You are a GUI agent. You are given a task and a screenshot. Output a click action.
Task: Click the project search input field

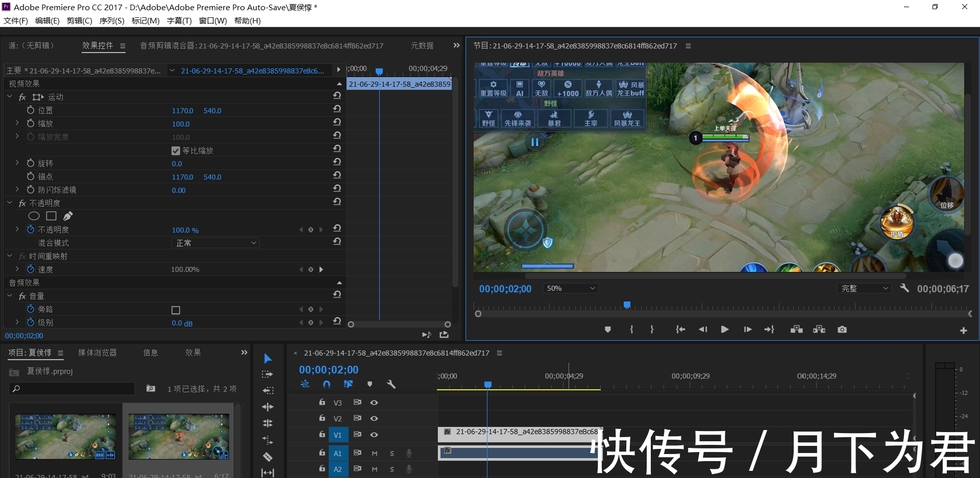[72, 389]
